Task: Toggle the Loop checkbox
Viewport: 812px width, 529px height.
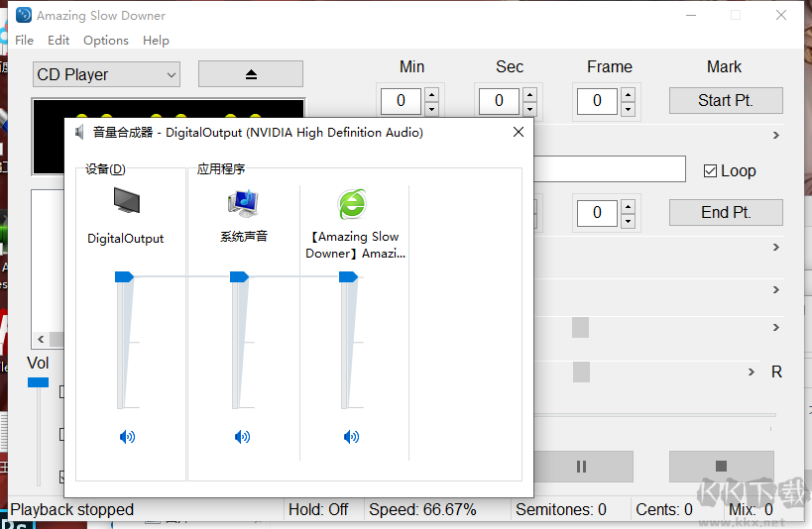Action: (710, 170)
